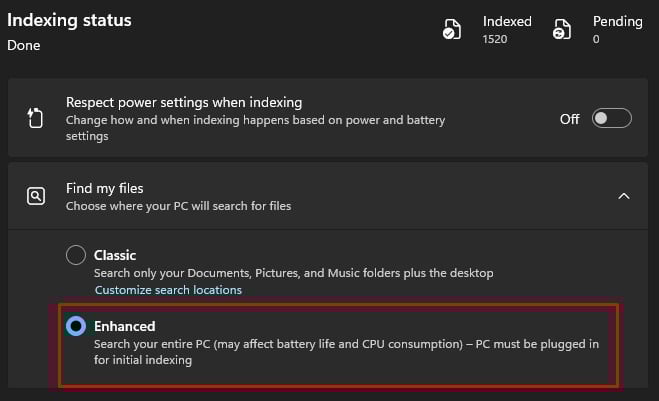Select the Enhanced radio button
Viewport: 659px width, 401px height.
click(76, 326)
